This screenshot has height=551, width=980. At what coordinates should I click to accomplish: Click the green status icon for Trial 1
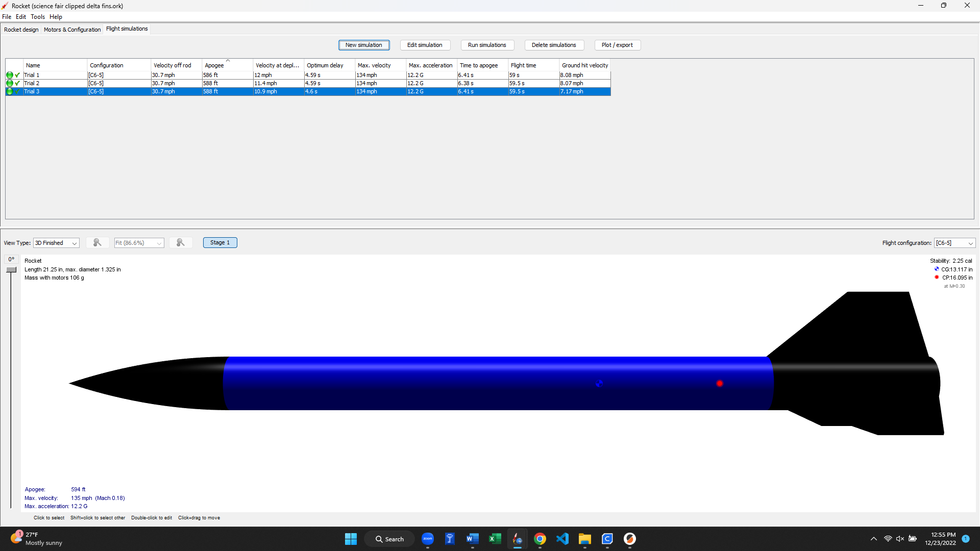click(x=10, y=75)
